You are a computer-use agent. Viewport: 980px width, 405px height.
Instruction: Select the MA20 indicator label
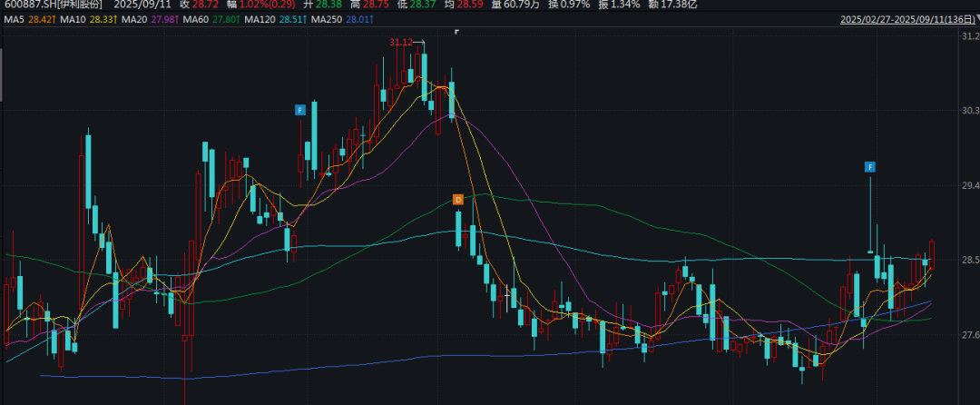134,20
